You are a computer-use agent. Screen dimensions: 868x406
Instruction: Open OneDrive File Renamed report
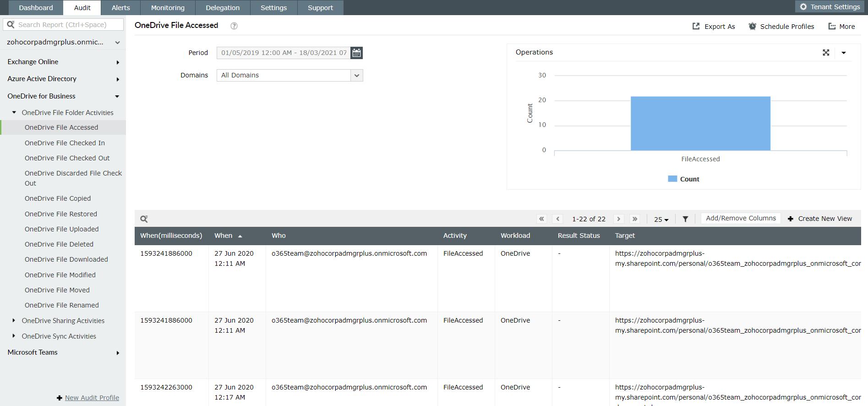[62, 305]
